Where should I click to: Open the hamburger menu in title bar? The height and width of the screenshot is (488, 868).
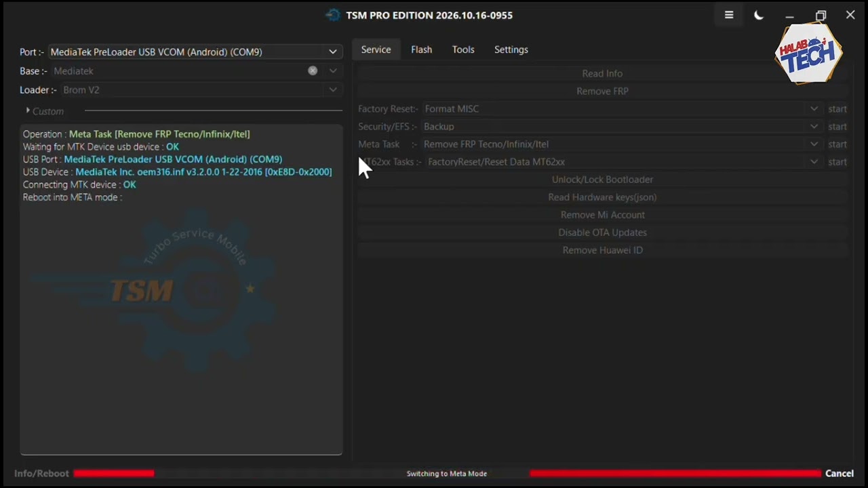pyautogui.click(x=729, y=15)
